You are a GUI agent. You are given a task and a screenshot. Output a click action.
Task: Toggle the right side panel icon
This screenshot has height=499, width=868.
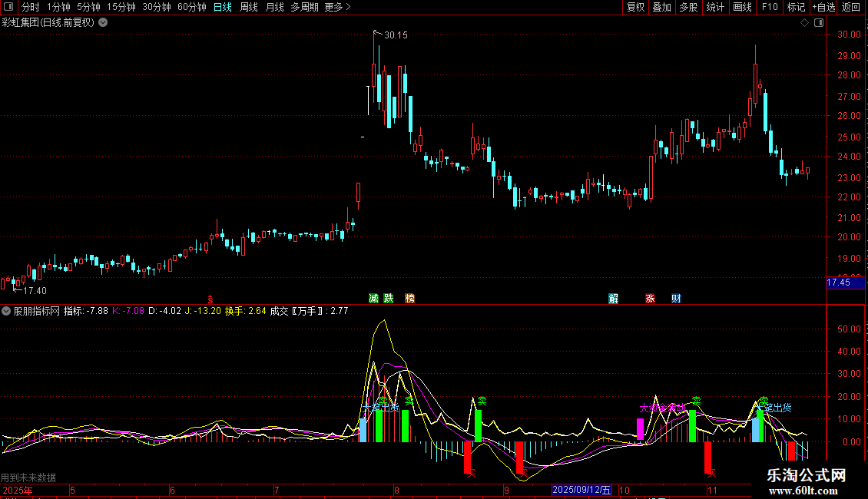click(819, 23)
